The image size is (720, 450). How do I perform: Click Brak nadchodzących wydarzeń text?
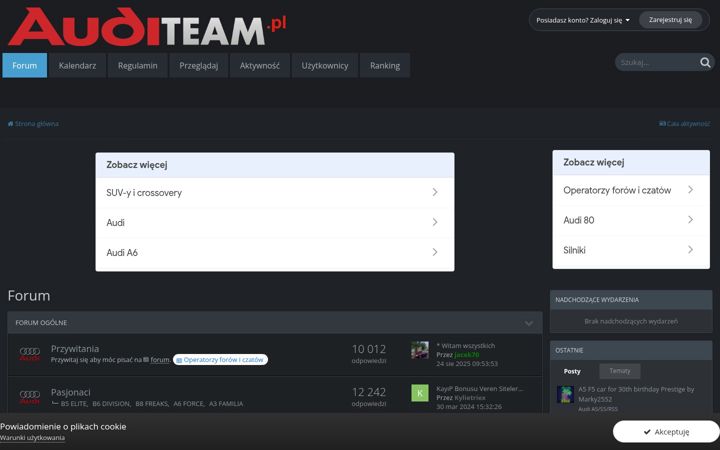631,321
